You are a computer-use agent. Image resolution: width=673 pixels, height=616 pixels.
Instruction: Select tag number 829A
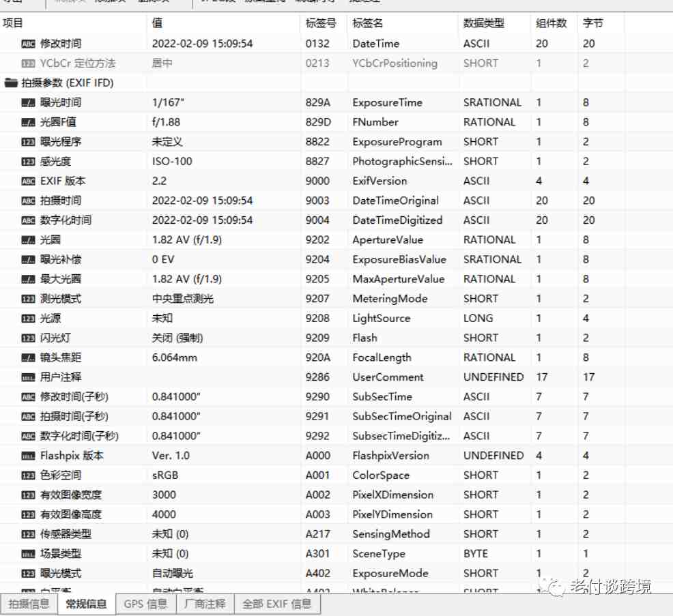point(318,102)
